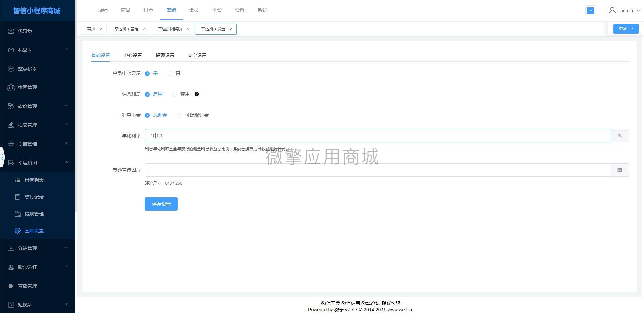Open the blue dropdown square near admin
The width and height of the screenshot is (644, 313).
tap(591, 11)
